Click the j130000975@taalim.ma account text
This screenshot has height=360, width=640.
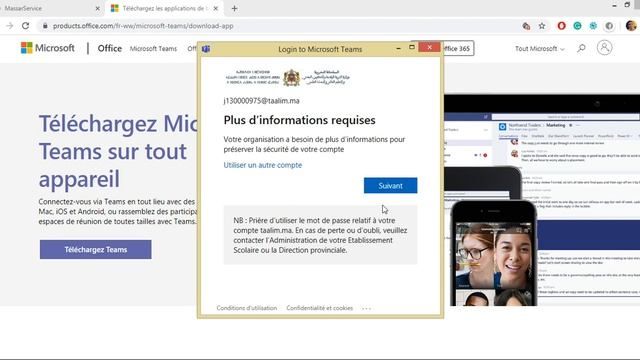pos(261,101)
